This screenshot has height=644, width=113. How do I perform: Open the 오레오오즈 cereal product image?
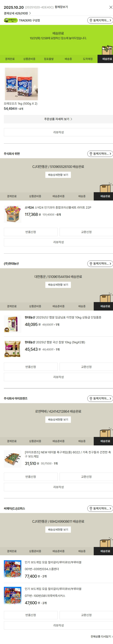click(22, 84)
